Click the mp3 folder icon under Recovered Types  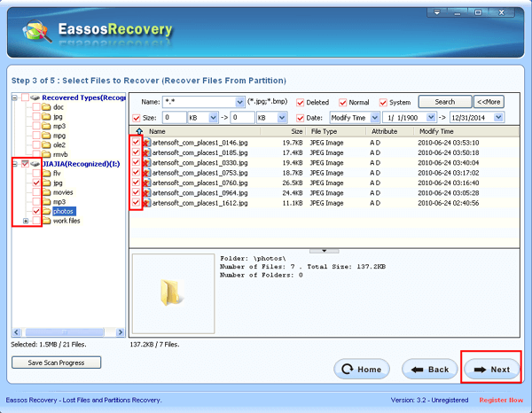coord(46,126)
